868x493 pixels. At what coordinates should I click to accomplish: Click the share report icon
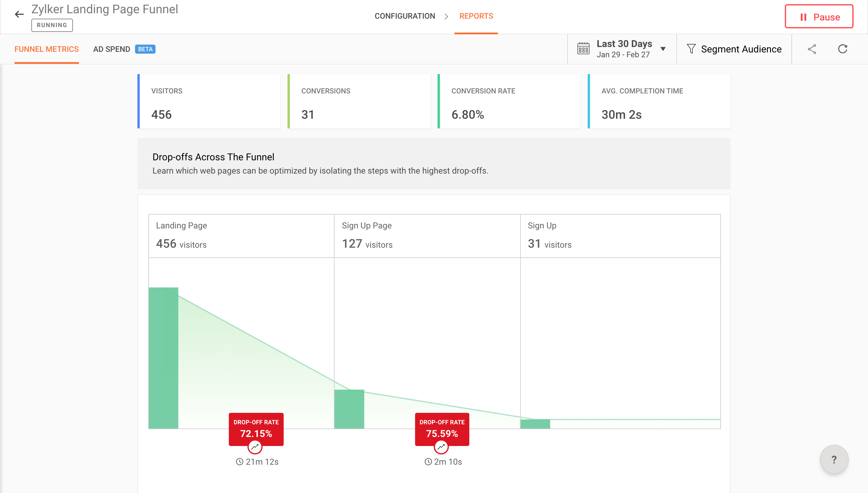click(x=812, y=49)
